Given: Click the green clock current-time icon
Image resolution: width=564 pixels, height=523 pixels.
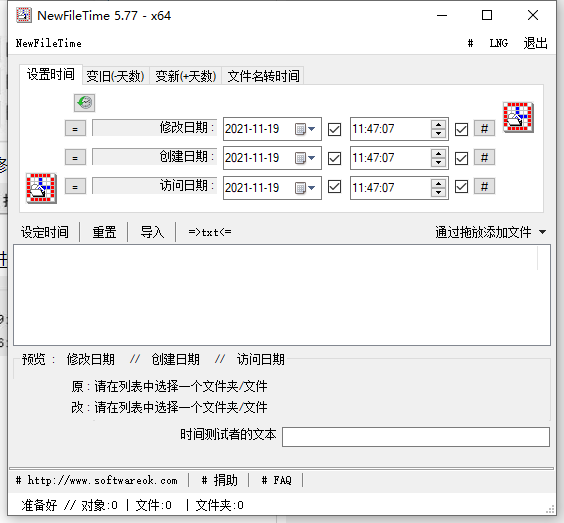Looking at the screenshot, I should tap(85, 103).
